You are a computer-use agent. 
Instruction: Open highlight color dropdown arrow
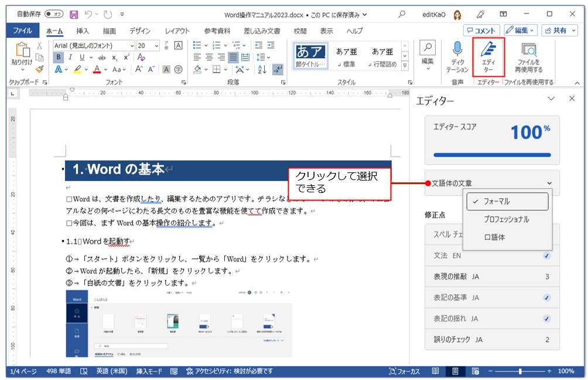pos(86,69)
